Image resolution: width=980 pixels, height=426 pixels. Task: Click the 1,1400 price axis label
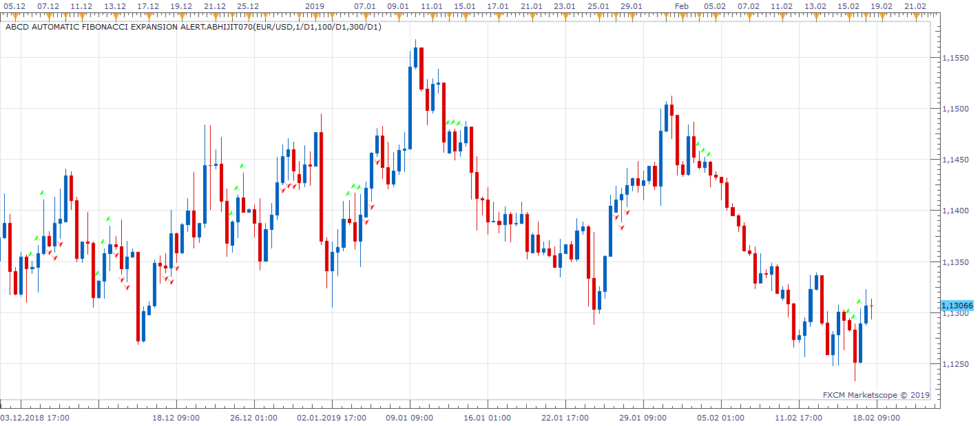click(x=955, y=211)
